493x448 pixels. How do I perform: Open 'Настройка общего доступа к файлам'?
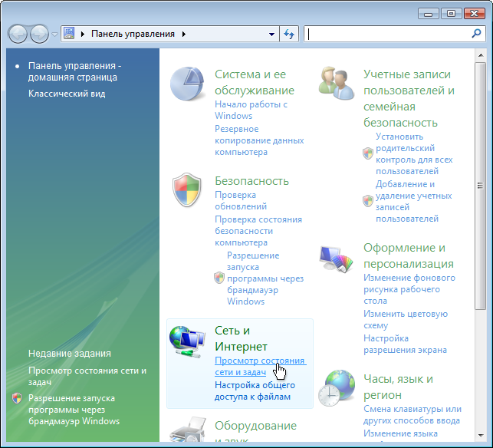[255, 390]
